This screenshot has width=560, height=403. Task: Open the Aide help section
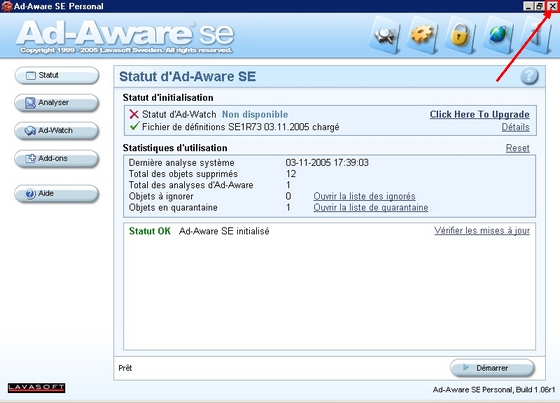click(57, 194)
